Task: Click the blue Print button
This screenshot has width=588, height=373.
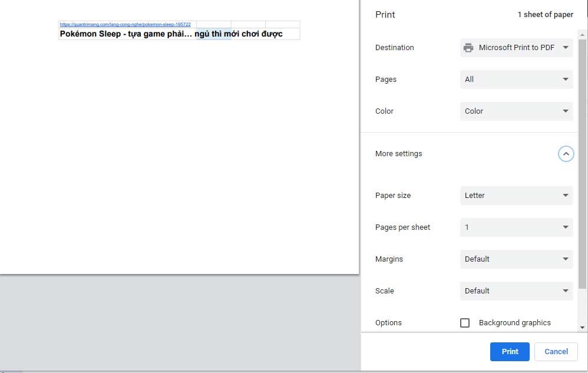Action: [510, 352]
